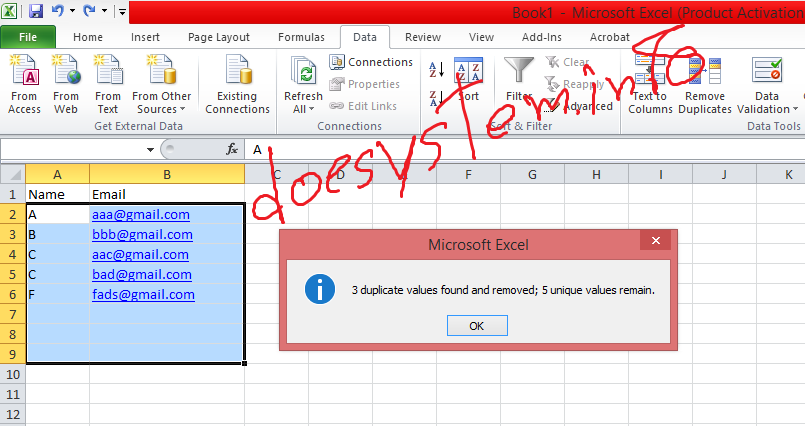805x426 pixels.
Task: Switch to the Insert tab
Action: pyautogui.click(x=145, y=37)
